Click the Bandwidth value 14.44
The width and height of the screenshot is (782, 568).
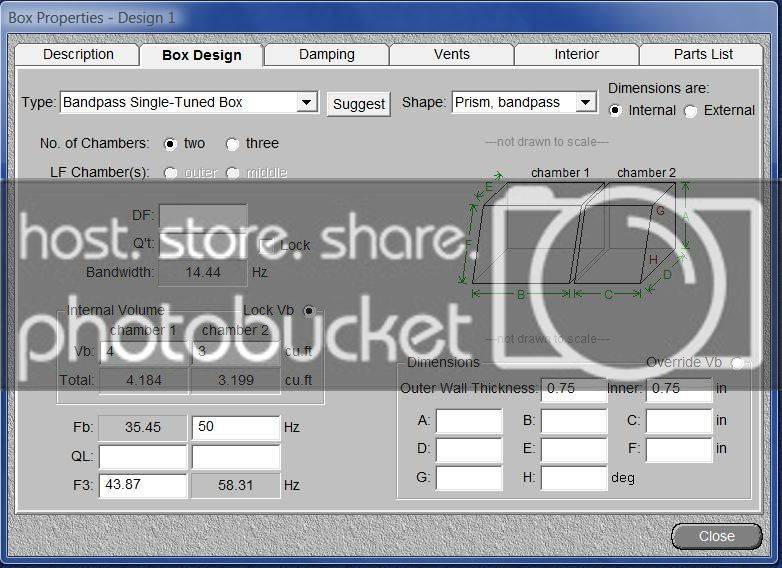point(203,273)
